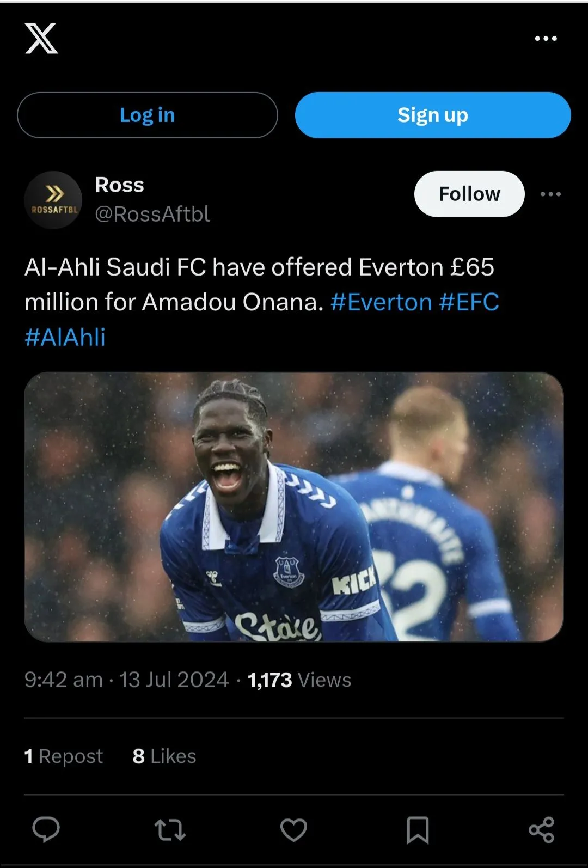Enlarge the Everton player photo
Viewport: 588px width, 868px height.
coord(294,506)
